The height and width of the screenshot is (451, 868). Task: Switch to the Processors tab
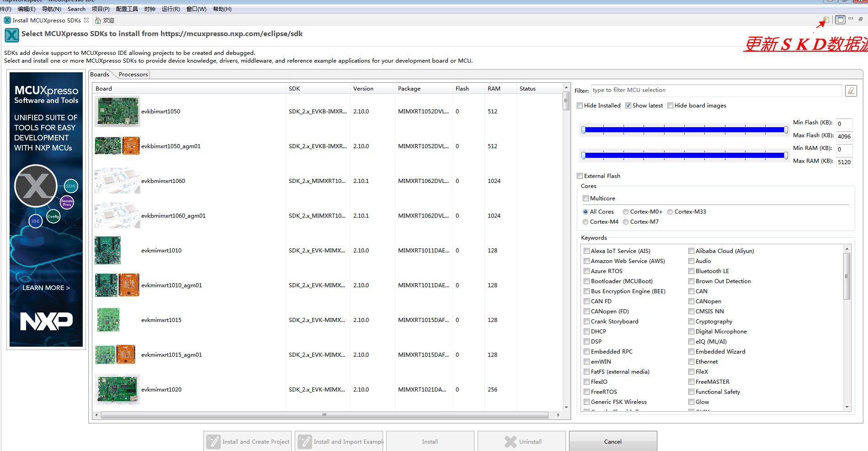[133, 75]
